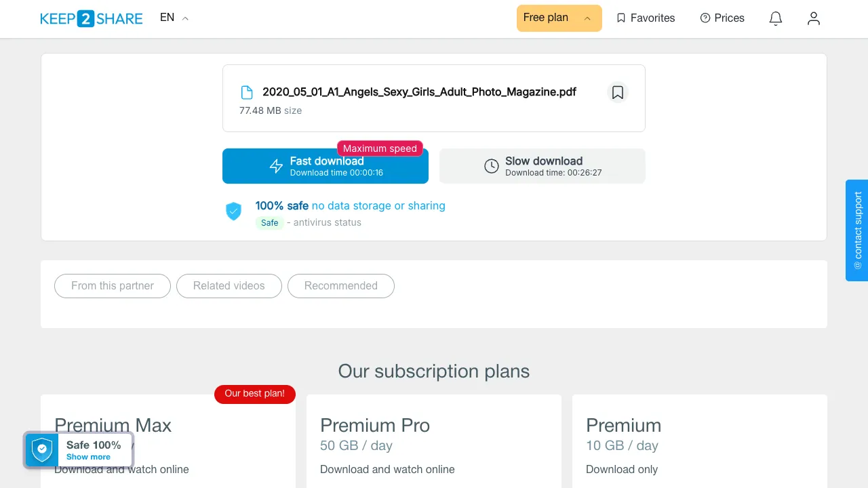The image size is (868, 488).
Task: Open the Favorites menu item
Action: 646,18
